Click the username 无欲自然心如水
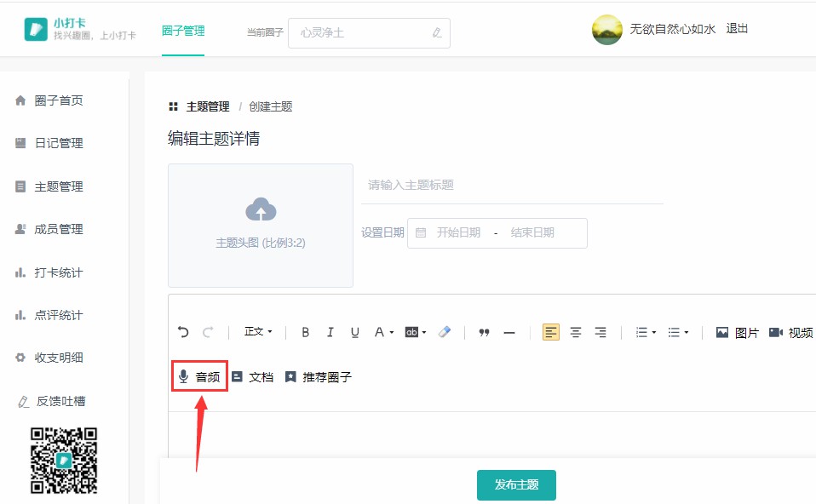The width and height of the screenshot is (816, 504). (x=672, y=29)
